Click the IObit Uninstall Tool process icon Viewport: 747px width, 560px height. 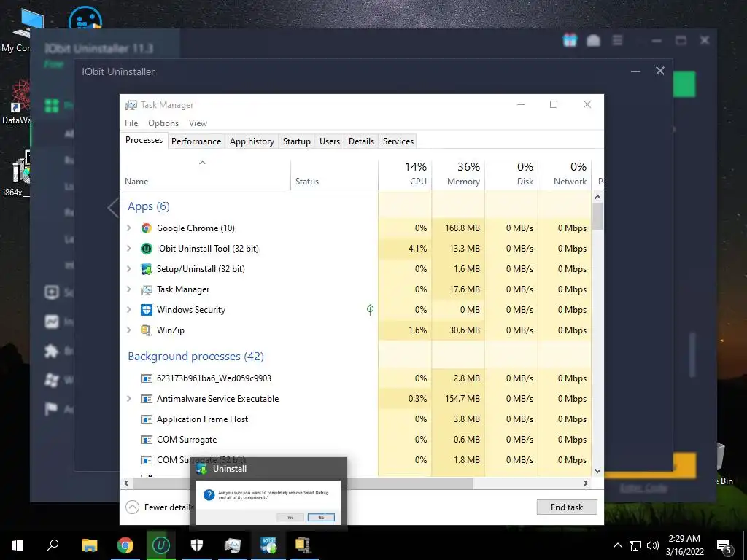pyautogui.click(x=146, y=249)
